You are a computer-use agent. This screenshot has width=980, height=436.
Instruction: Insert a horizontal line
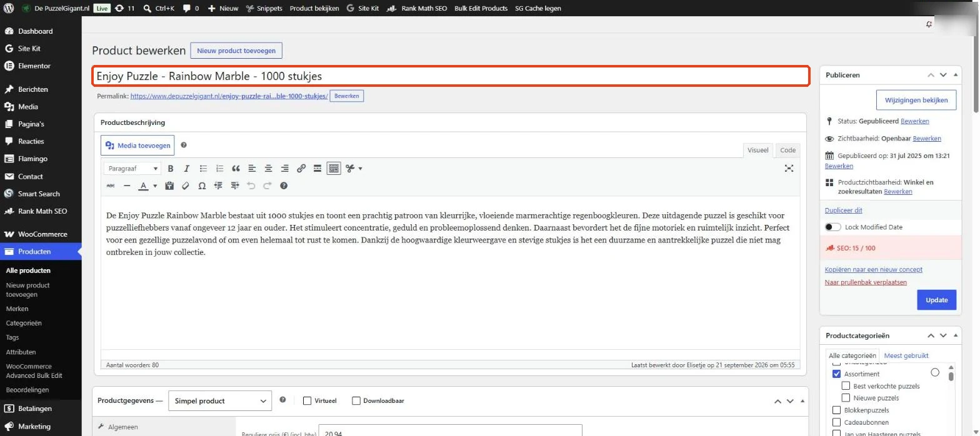tap(127, 186)
